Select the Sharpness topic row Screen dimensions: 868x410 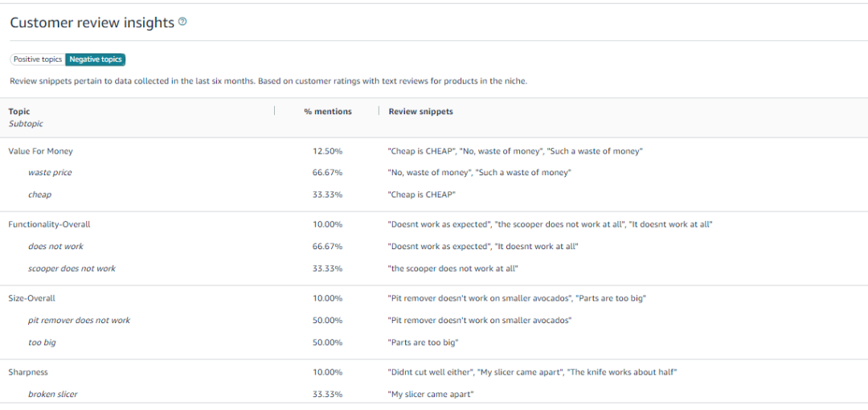(28, 372)
